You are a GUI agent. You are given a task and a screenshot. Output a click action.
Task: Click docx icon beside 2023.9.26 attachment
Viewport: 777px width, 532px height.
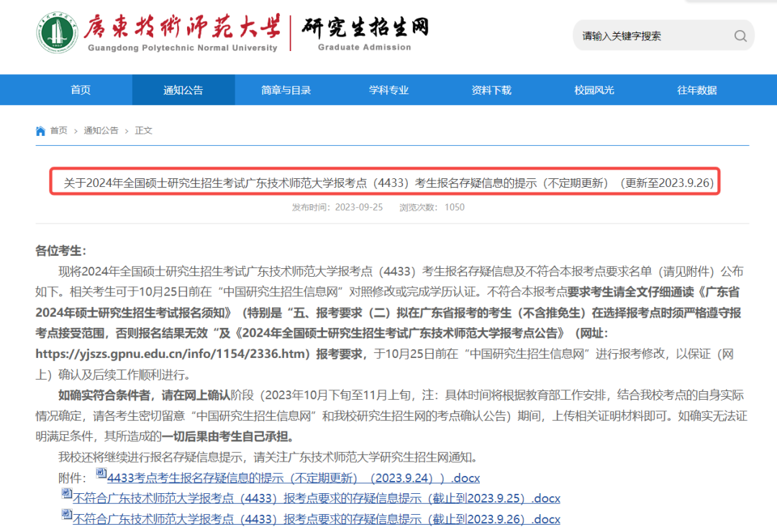pyautogui.click(x=66, y=514)
